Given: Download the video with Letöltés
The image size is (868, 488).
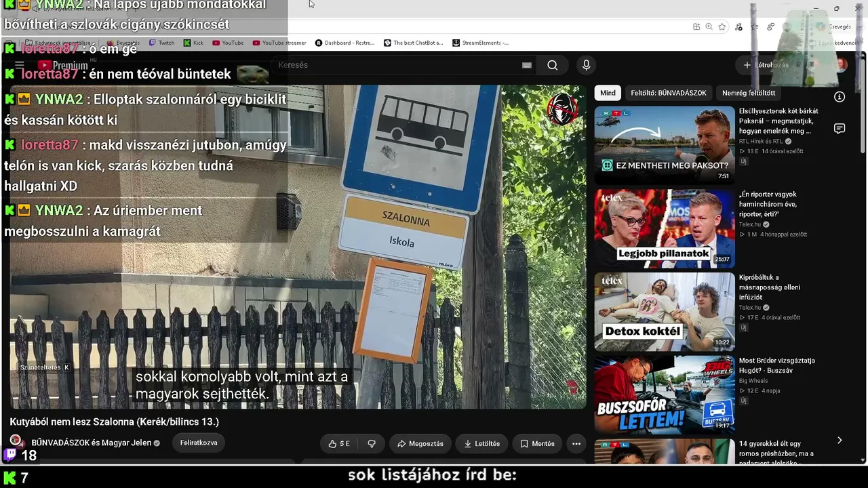Looking at the screenshot, I should pos(481,444).
